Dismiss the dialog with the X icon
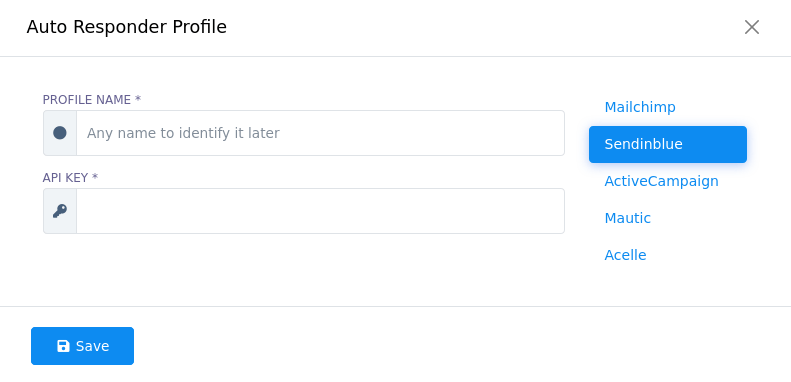The width and height of the screenshot is (791, 382). click(752, 27)
